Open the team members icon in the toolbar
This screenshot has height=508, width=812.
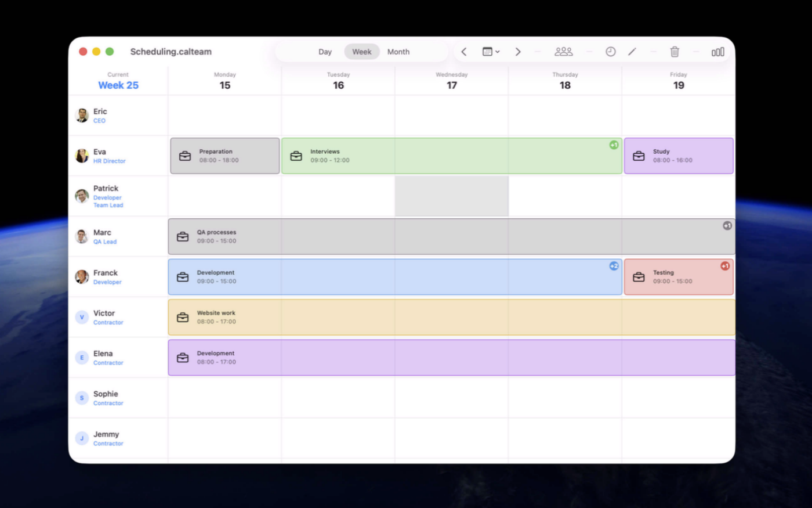tap(564, 52)
